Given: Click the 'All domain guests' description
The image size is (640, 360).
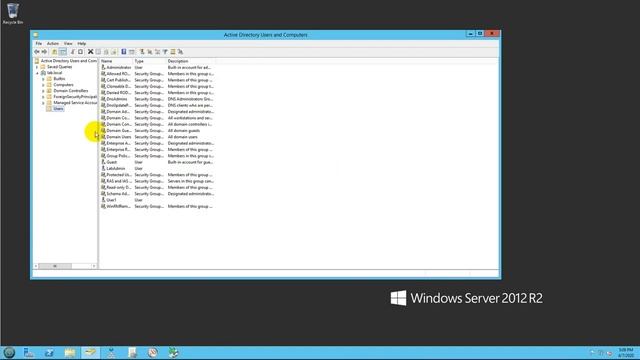Looking at the screenshot, I should pyautogui.click(x=184, y=131).
